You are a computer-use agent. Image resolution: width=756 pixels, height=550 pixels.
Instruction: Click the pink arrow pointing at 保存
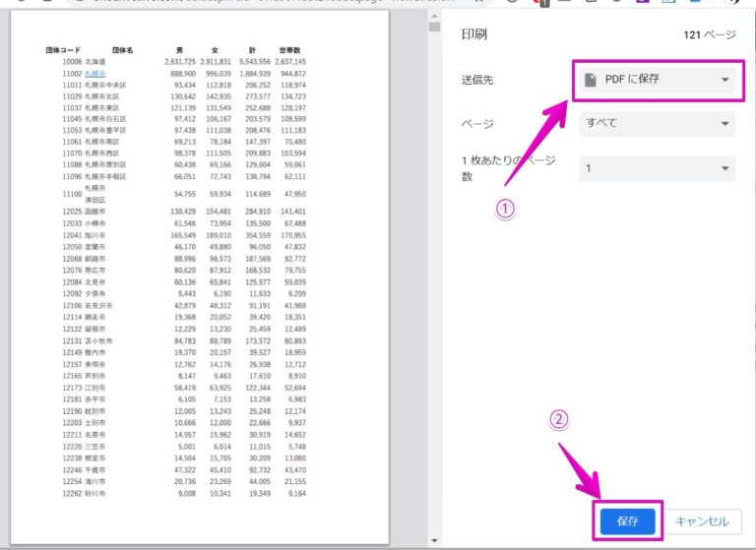point(581,472)
